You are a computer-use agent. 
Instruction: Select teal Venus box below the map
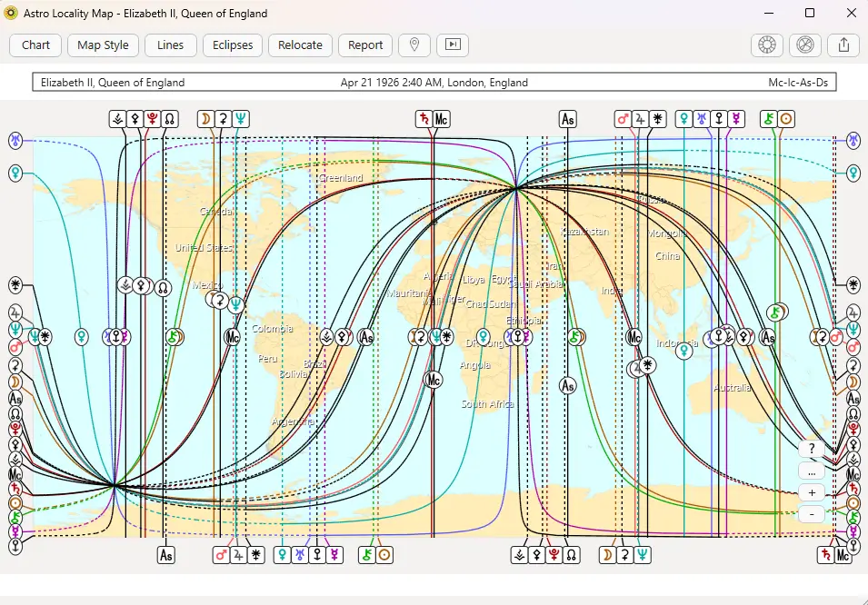tap(283, 555)
